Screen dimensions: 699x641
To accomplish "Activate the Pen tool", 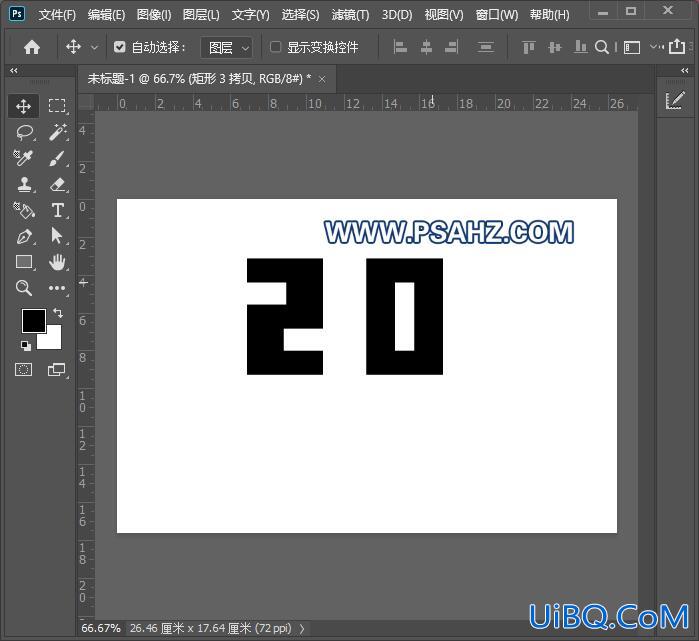I will point(24,236).
